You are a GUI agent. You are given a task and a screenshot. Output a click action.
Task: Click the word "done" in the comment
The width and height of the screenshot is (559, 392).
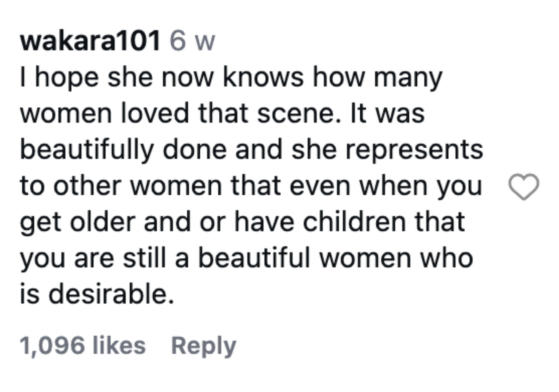pyautogui.click(x=195, y=150)
